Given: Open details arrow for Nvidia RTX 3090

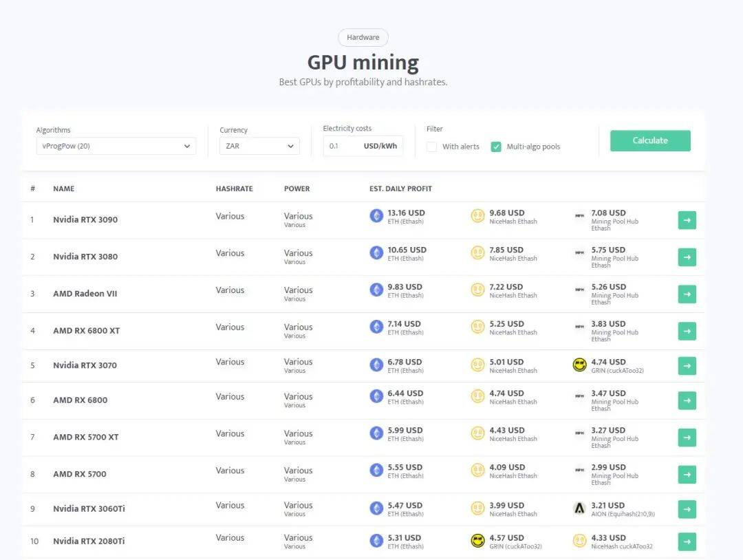Looking at the screenshot, I should 687,220.
